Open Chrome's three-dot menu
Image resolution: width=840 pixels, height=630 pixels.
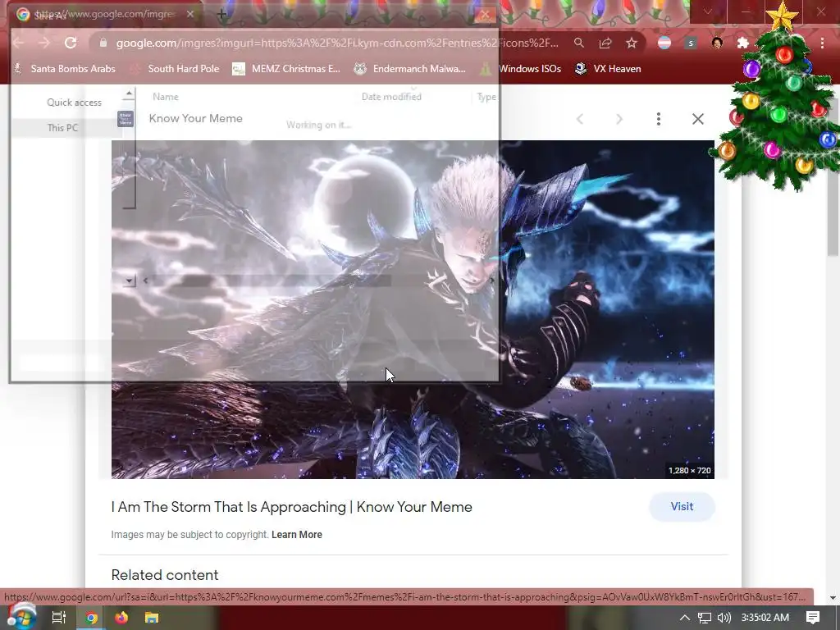(x=822, y=43)
